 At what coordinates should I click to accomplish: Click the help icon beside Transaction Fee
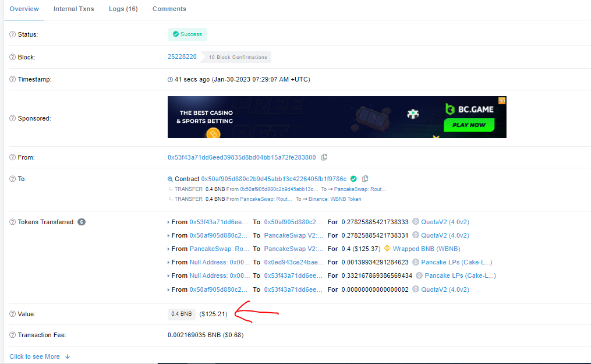pyautogui.click(x=12, y=335)
